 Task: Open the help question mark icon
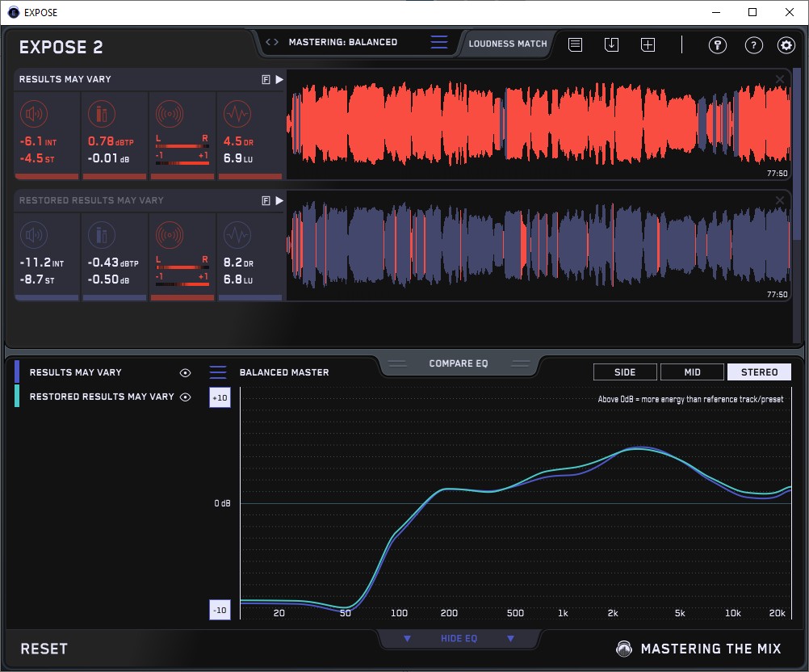pos(753,44)
